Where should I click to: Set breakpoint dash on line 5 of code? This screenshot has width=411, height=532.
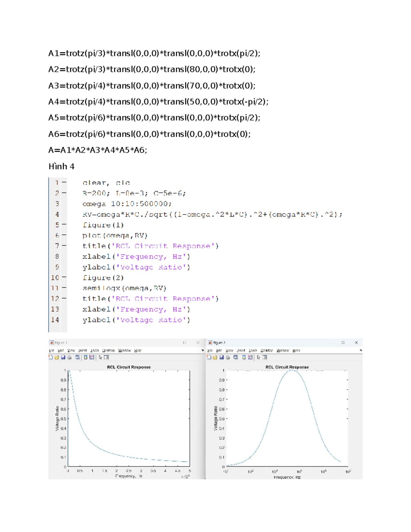tap(64, 225)
